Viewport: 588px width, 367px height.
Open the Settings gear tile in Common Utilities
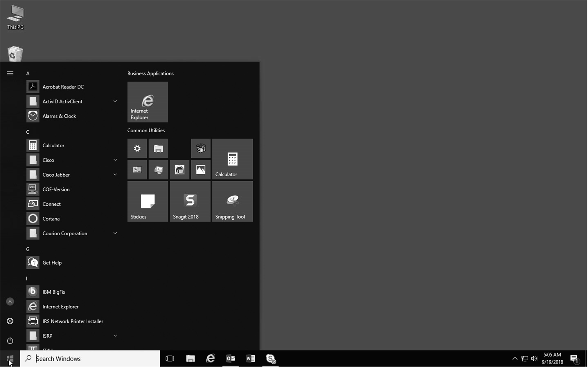pos(137,149)
